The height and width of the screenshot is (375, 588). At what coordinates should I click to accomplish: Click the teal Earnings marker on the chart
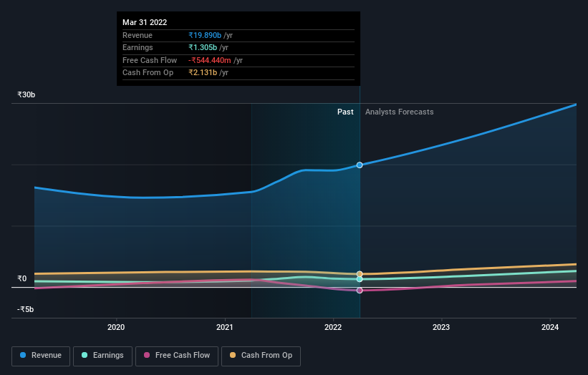click(360, 279)
